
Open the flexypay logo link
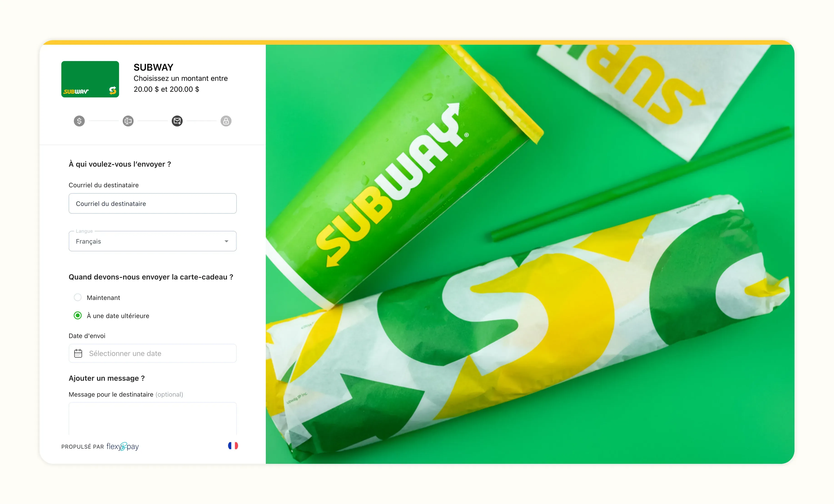coord(122,446)
